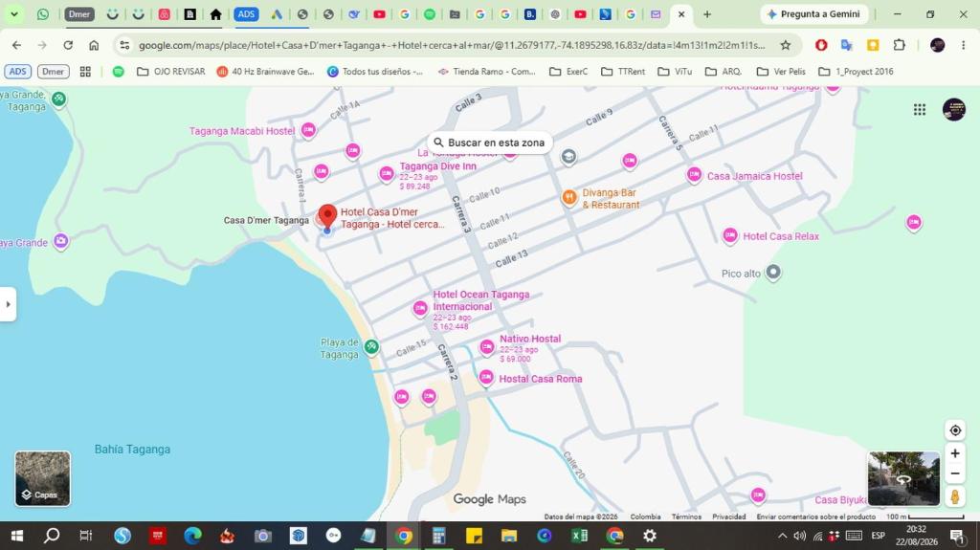The width and height of the screenshot is (980, 550).
Task: Click the Opera red extension icon
Action: point(821,45)
